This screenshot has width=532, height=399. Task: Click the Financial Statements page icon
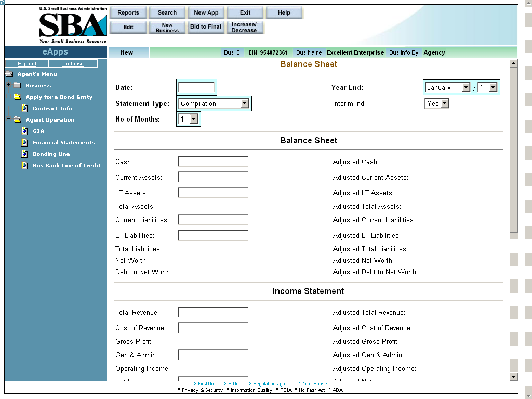(x=24, y=143)
